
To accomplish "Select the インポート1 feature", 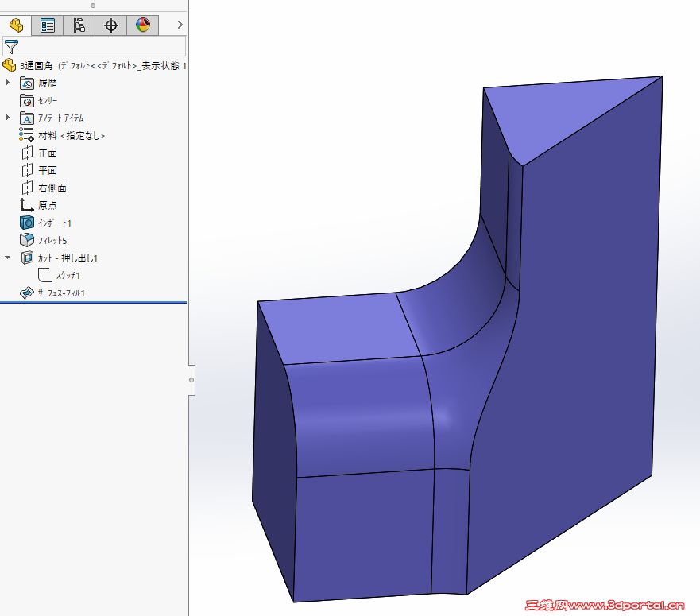I will (55, 223).
